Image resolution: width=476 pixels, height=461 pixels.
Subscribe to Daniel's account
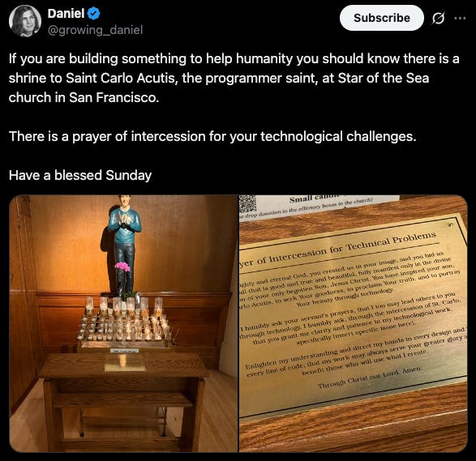coord(382,18)
